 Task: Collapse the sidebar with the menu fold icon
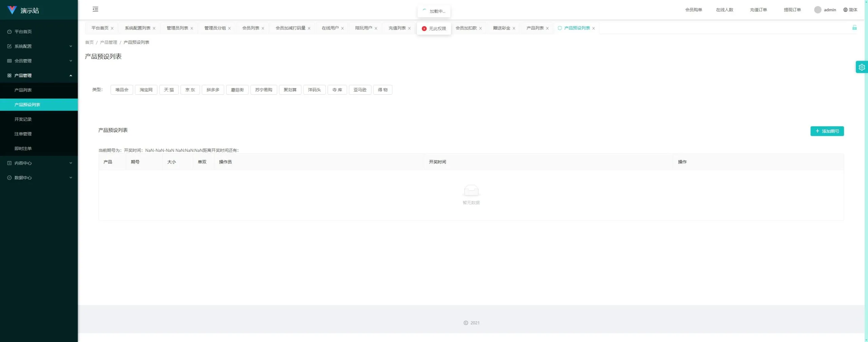[95, 9]
